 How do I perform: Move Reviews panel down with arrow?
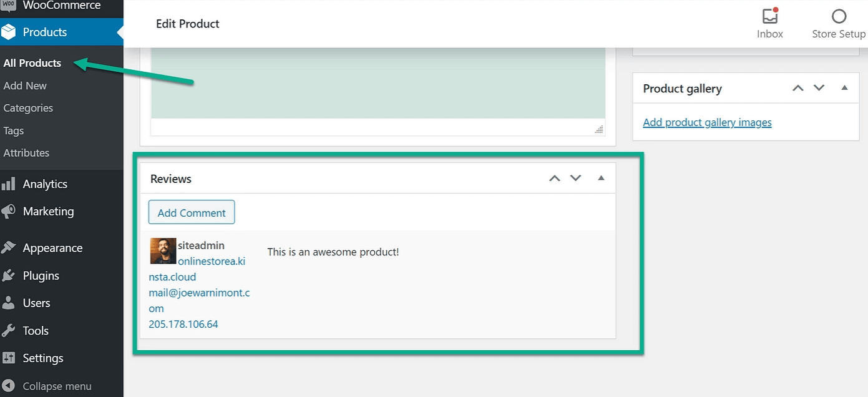coord(575,179)
